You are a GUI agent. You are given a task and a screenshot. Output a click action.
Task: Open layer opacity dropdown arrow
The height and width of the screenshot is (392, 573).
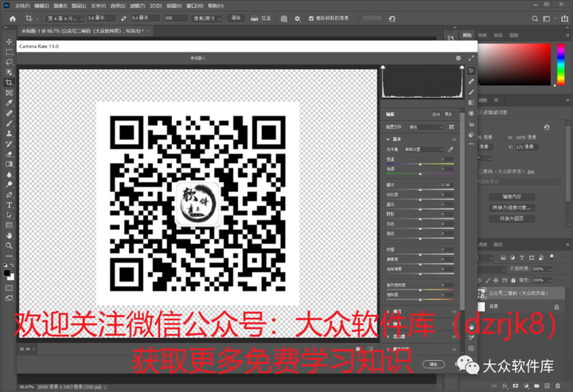[x=550, y=269]
